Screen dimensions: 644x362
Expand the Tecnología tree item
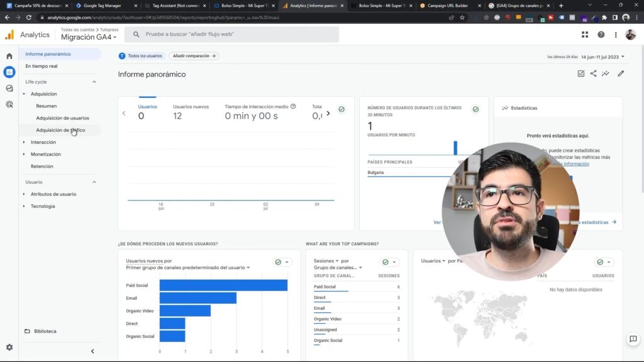coord(24,206)
